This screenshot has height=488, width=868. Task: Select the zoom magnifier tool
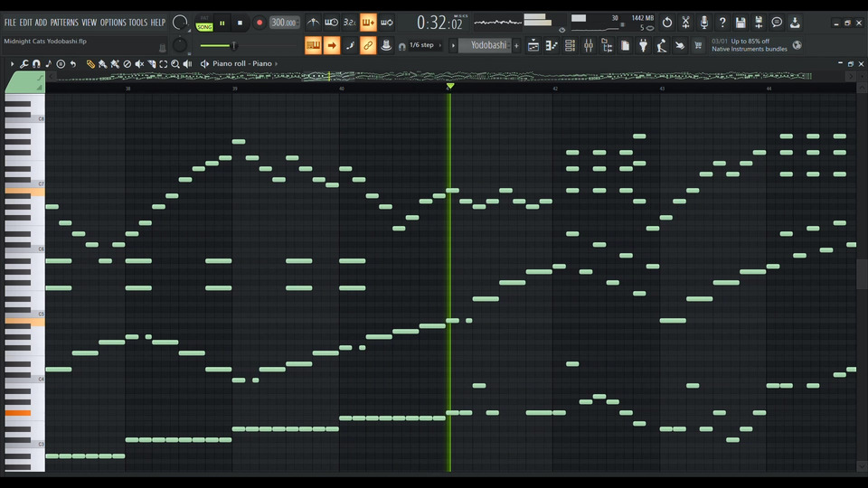175,64
